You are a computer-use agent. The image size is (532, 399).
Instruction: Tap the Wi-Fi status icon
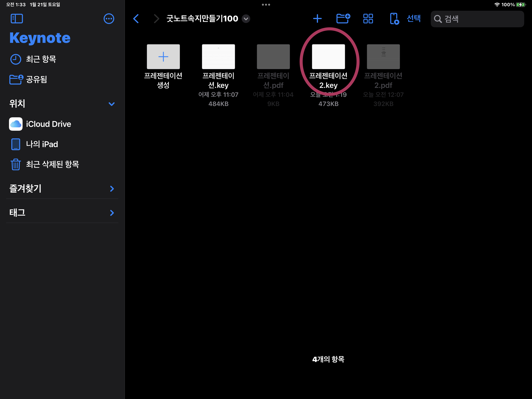click(x=497, y=4)
